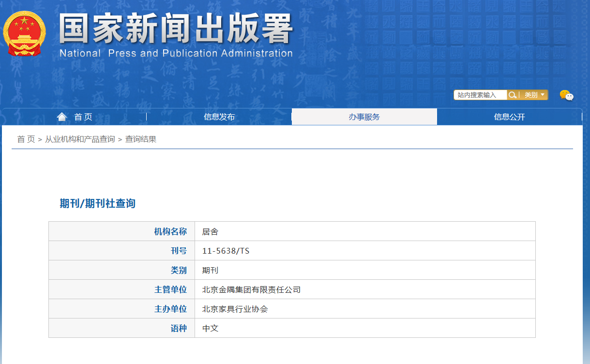590x364 pixels.
Task: Click the home icon beside 首页
Action: tap(62, 116)
